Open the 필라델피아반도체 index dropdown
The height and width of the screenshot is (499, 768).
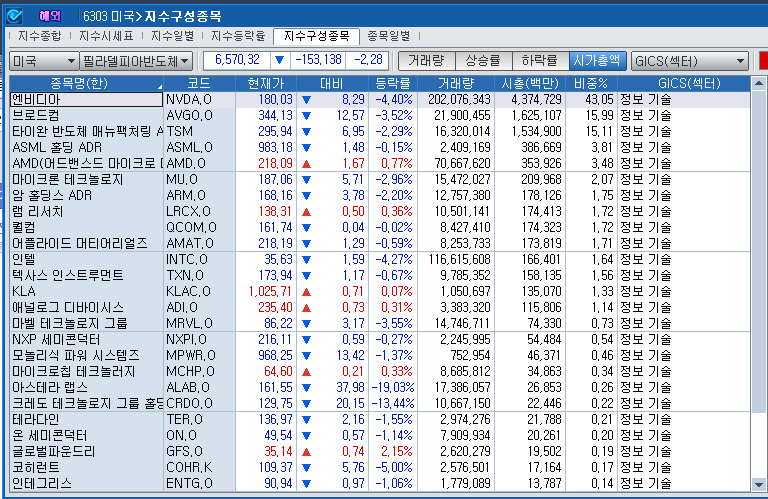click(136, 61)
